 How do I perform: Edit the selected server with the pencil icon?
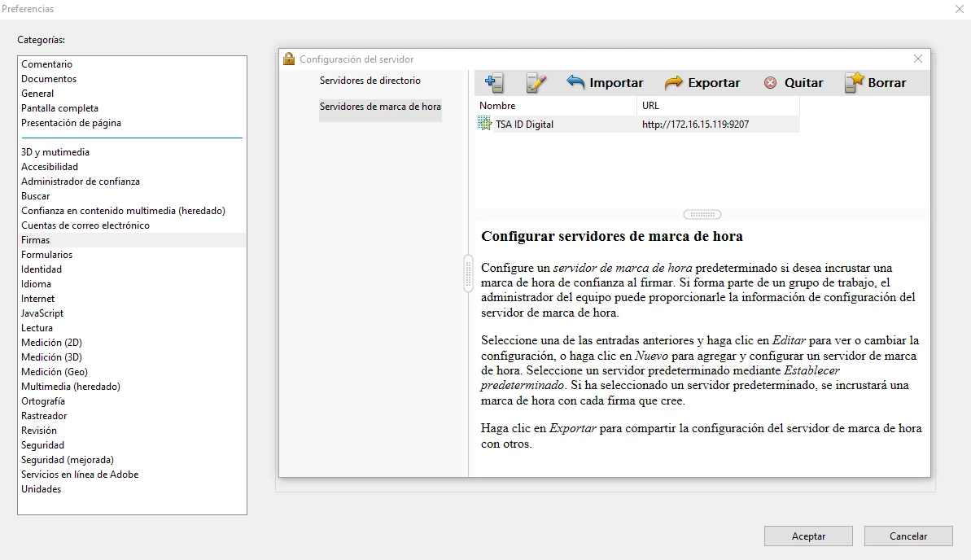(536, 83)
